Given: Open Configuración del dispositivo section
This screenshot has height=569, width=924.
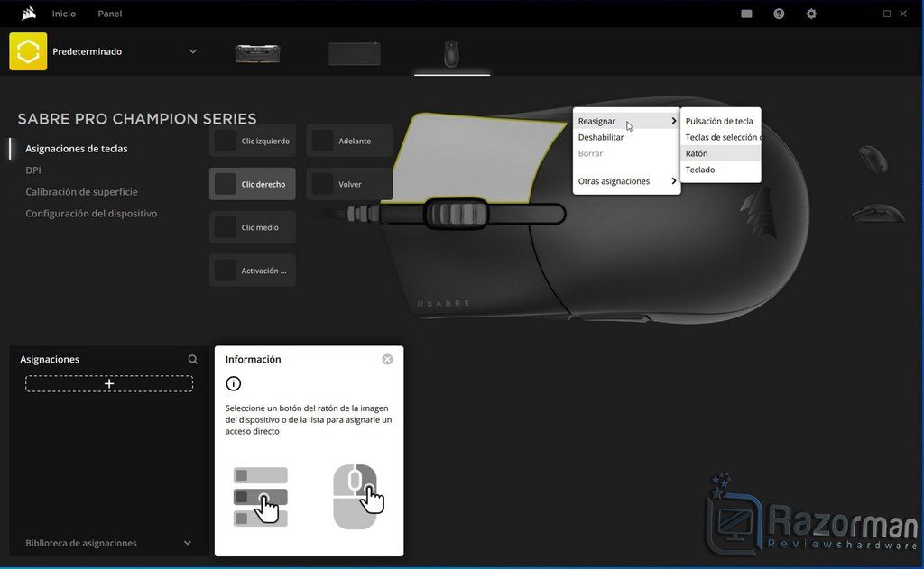Looking at the screenshot, I should point(91,213).
